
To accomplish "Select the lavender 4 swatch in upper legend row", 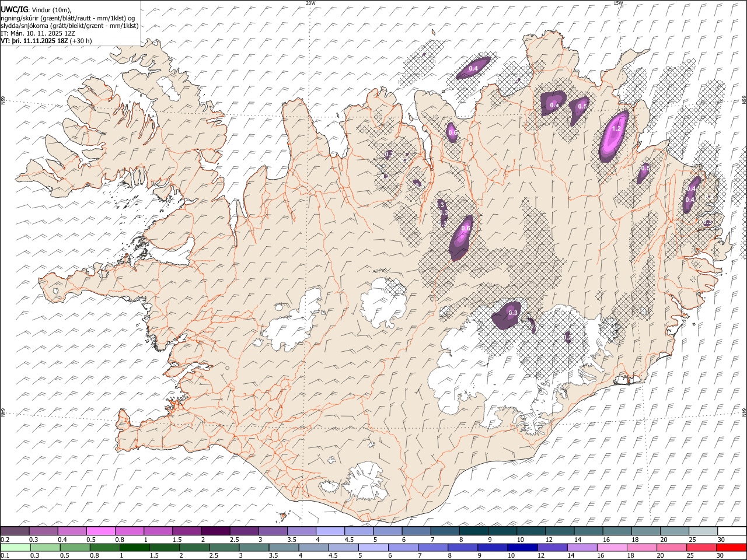I will (330, 531).
